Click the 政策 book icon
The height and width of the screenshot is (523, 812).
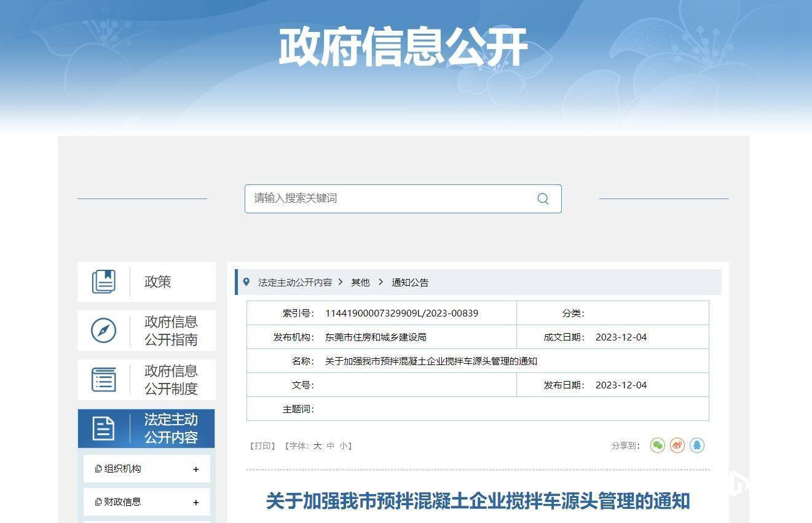point(103,281)
